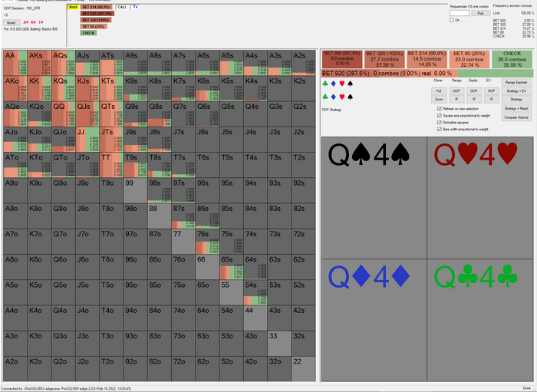This screenshot has height=392, width=537.
Task: Select the CALL node in the tree line
Action: click(x=122, y=7)
